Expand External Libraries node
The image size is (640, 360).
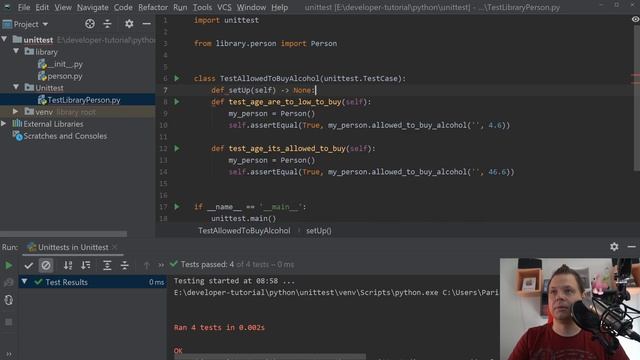4,123
